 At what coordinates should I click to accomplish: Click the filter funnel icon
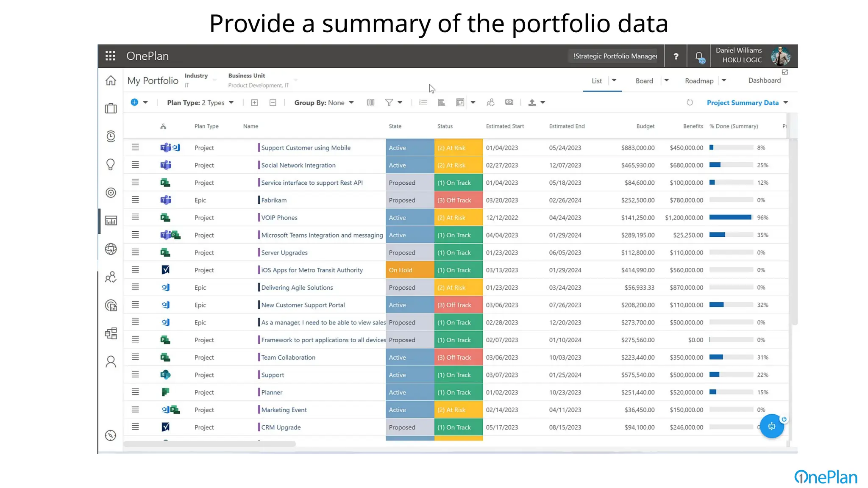[x=389, y=103]
